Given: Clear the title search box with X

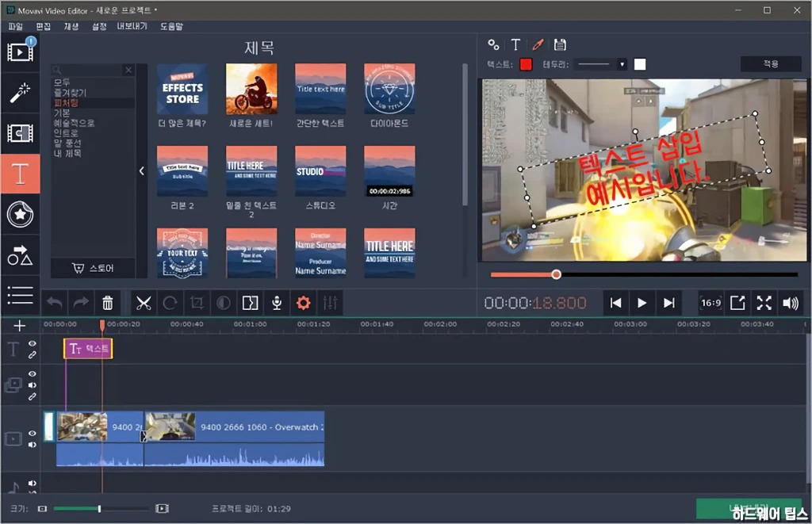Looking at the screenshot, I should tap(128, 70).
